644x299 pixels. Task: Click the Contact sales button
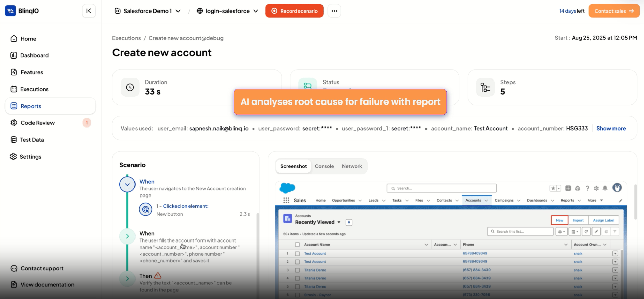pos(614,11)
